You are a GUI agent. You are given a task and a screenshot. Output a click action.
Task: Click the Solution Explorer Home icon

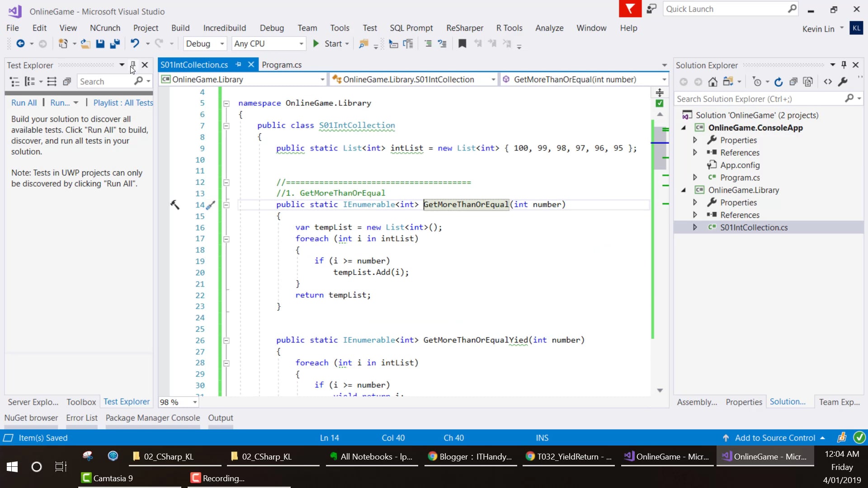(x=712, y=82)
